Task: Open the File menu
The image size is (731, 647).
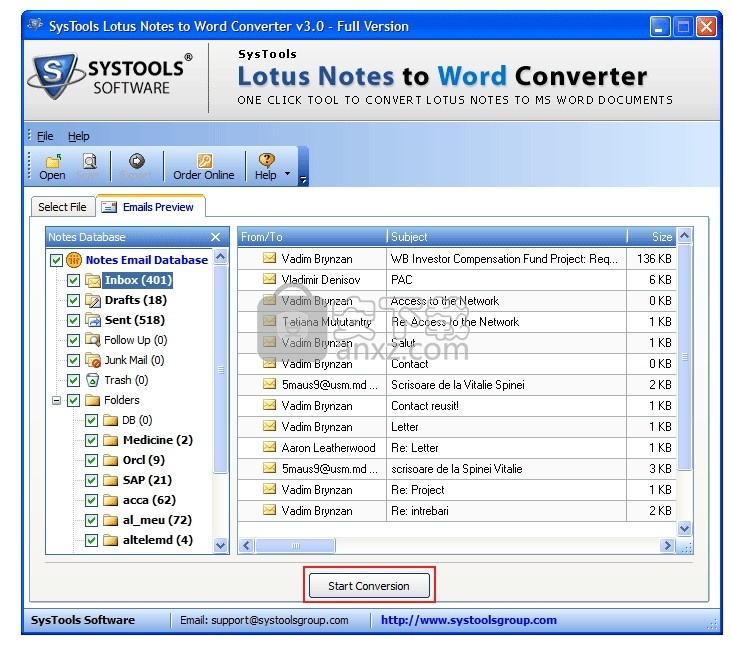Action: 45,136
